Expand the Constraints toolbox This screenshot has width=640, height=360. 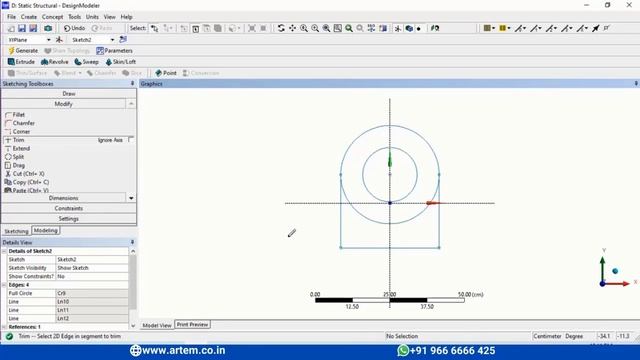pyautogui.click(x=69, y=209)
